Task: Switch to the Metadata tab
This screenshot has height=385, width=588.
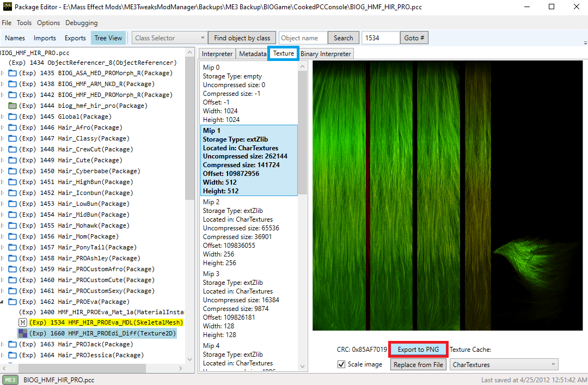Action: pos(253,54)
